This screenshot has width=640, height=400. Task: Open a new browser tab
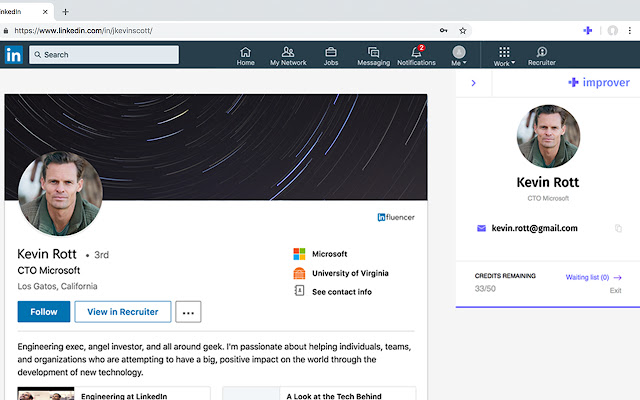coord(65,11)
